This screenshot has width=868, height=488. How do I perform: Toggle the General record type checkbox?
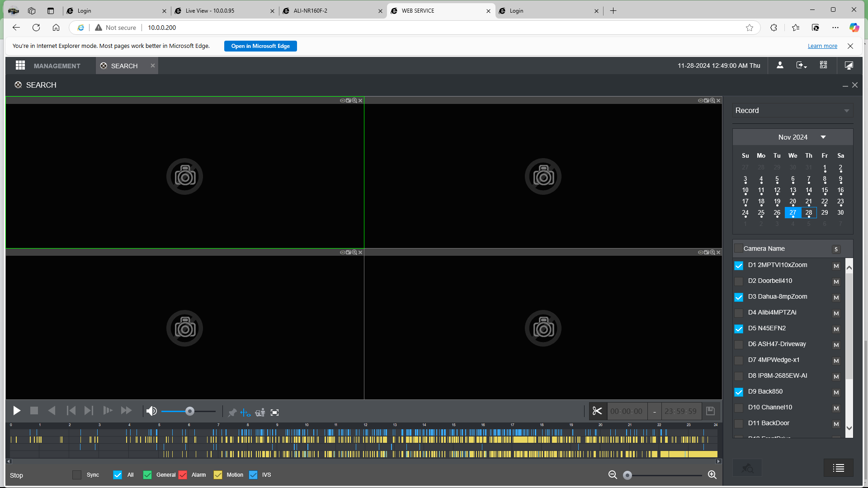147,475
